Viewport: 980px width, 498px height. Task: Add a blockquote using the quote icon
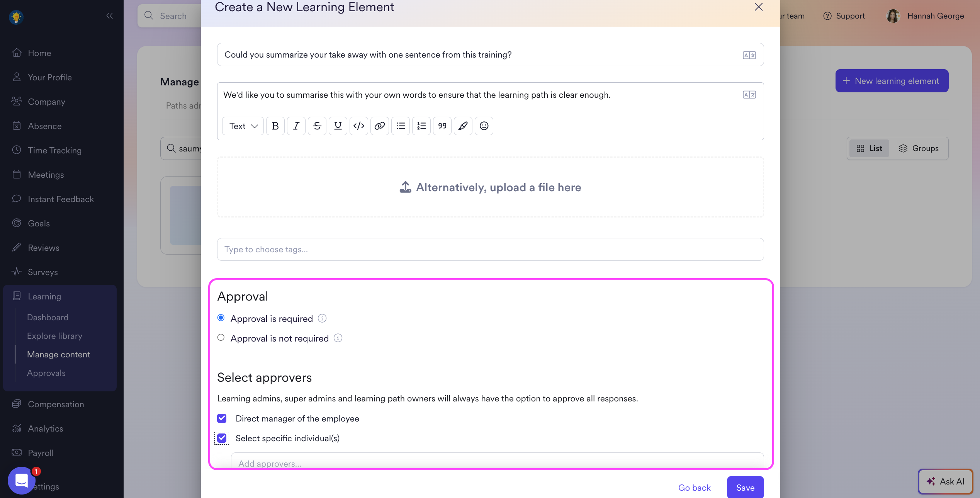442,126
